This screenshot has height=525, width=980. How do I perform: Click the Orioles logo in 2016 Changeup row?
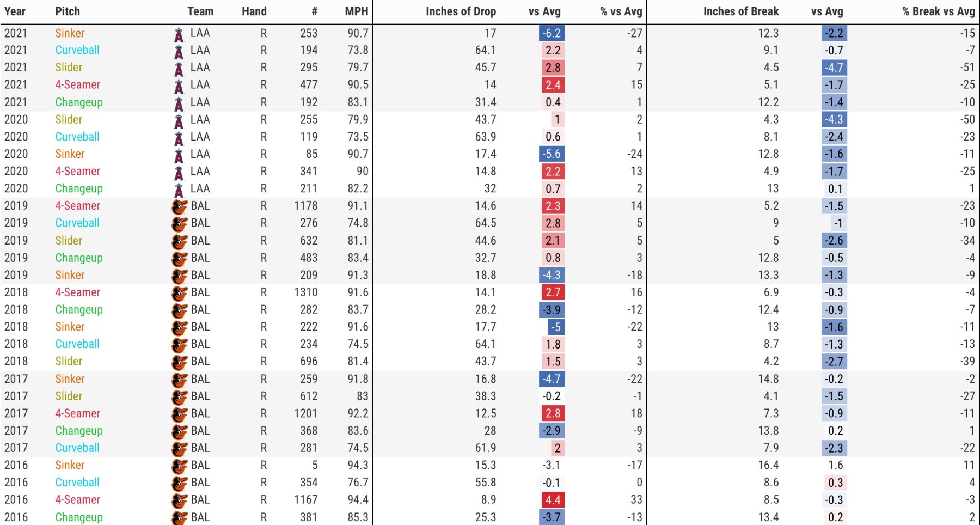click(x=179, y=518)
